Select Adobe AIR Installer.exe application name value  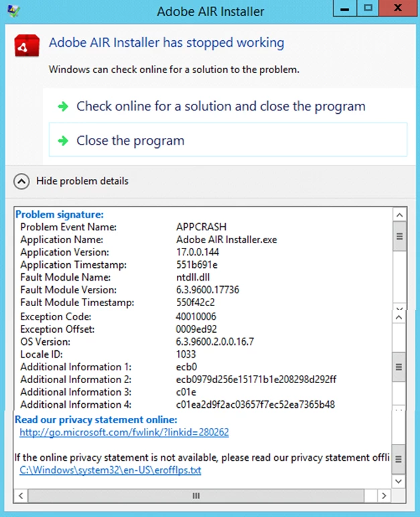pyautogui.click(x=226, y=239)
